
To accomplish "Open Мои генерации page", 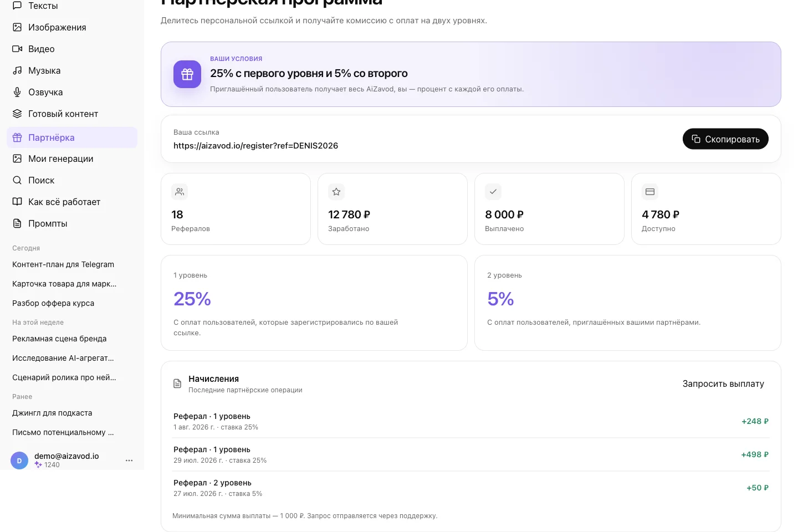I will click(x=72, y=158).
